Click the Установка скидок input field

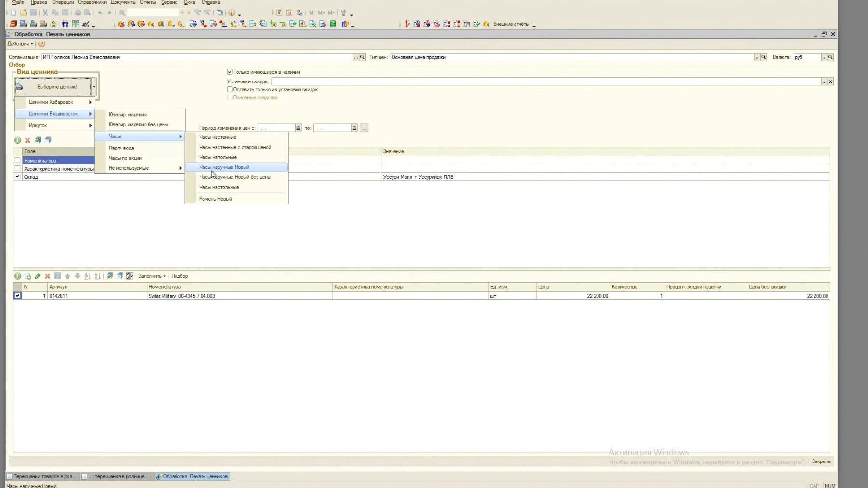click(546, 81)
